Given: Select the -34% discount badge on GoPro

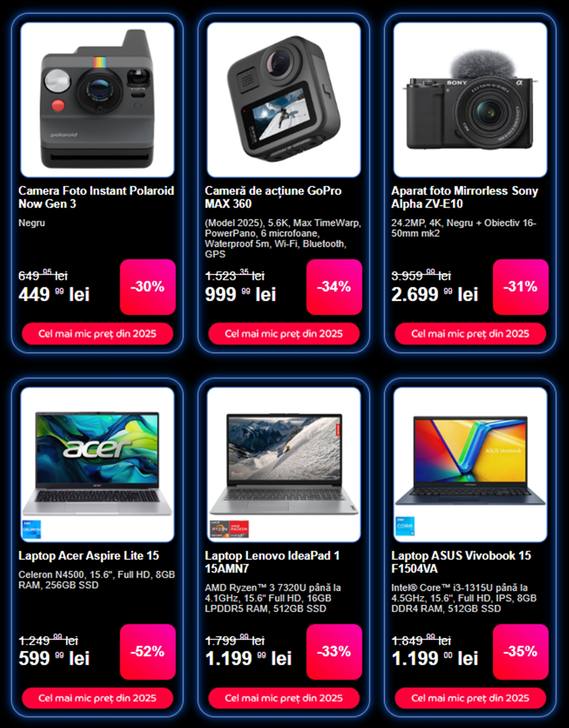Looking at the screenshot, I should (x=334, y=287).
